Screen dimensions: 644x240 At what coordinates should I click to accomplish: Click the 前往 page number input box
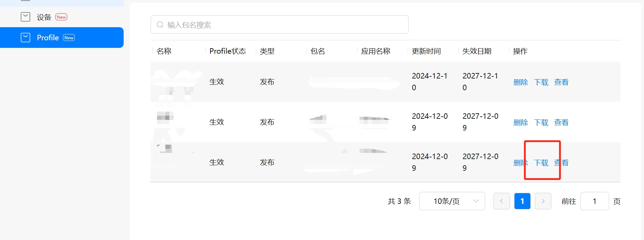594,201
